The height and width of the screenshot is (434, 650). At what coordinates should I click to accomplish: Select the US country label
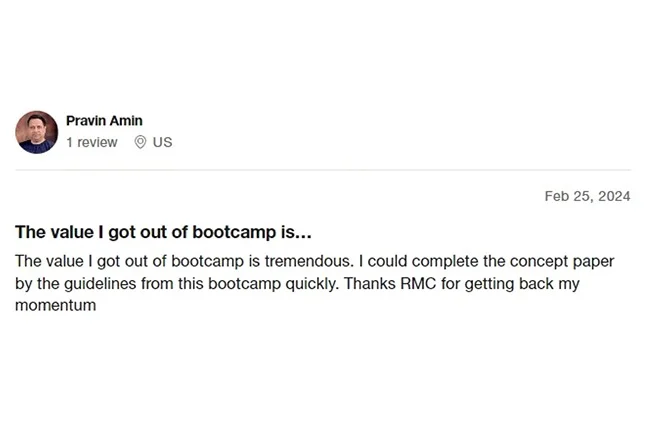[x=162, y=142]
